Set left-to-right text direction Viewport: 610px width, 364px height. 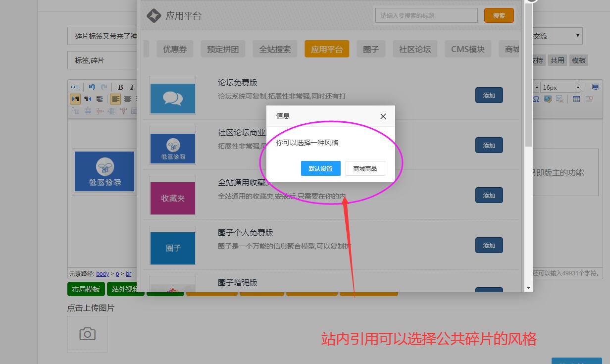tap(75, 99)
